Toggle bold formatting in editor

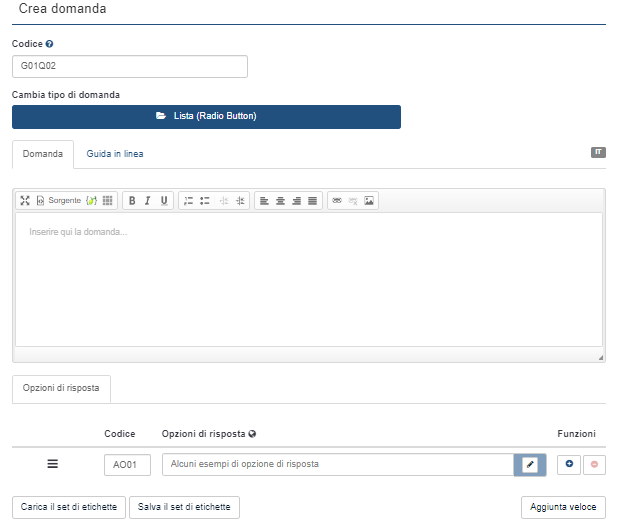tap(132, 201)
